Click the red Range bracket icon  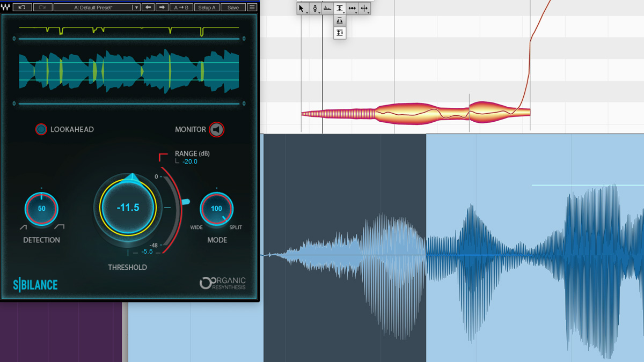(163, 157)
